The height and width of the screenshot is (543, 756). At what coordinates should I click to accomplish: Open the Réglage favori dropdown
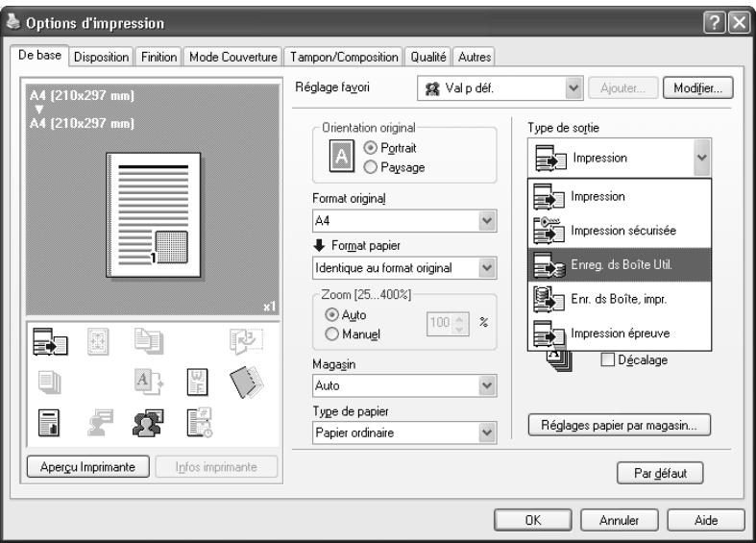pos(573,87)
